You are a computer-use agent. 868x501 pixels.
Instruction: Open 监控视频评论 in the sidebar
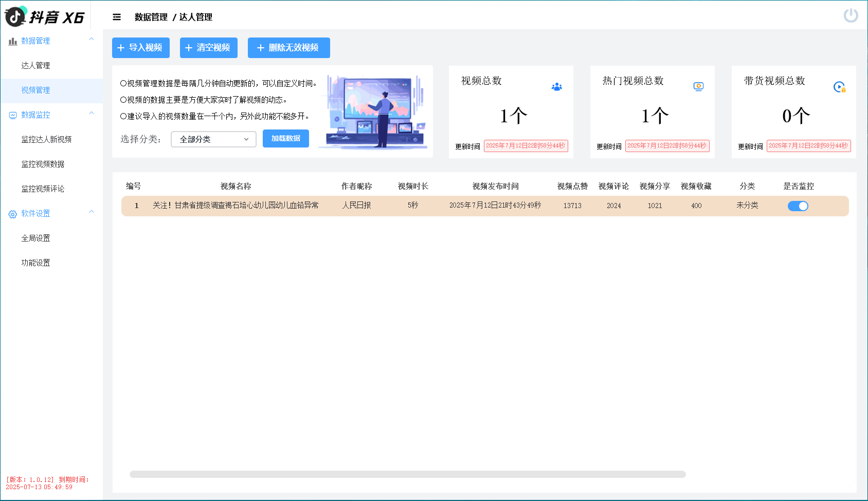click(51, 189)
